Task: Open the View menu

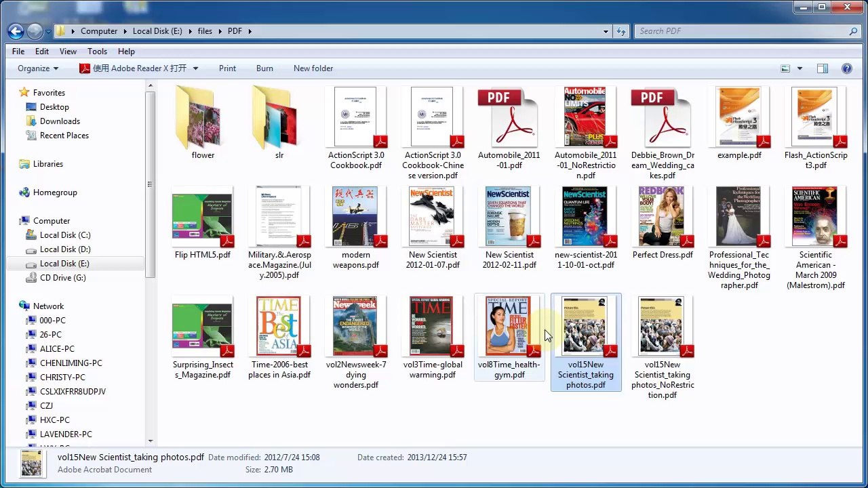Action: pyautogui.click(x=68, y=52)
